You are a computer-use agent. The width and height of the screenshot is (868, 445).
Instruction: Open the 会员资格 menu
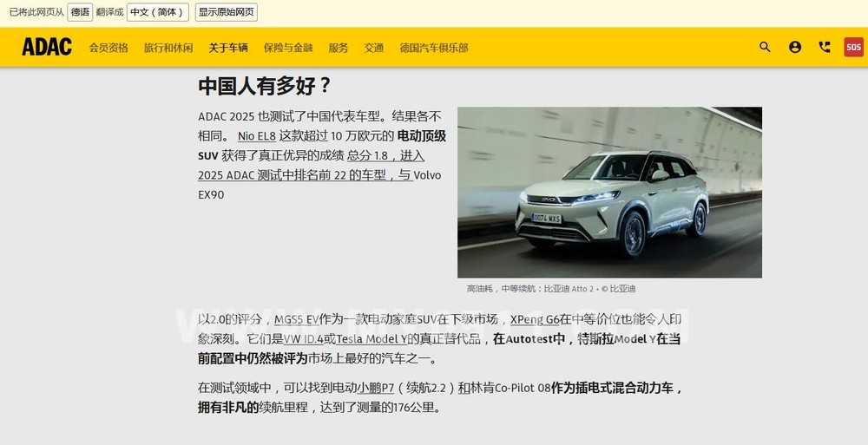[108, 48]
